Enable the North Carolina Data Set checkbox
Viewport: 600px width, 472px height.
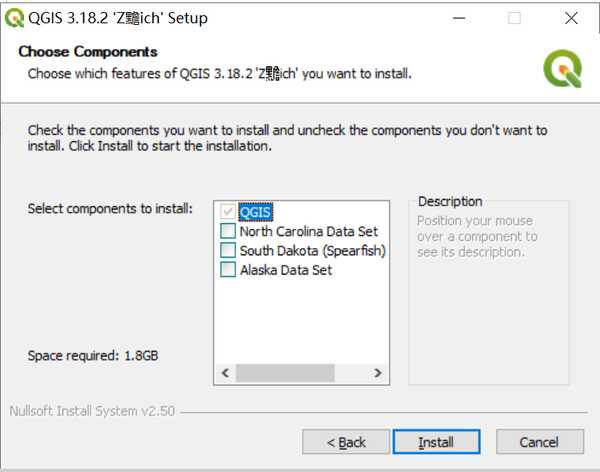pyautogui.click(x=228, y=232)
